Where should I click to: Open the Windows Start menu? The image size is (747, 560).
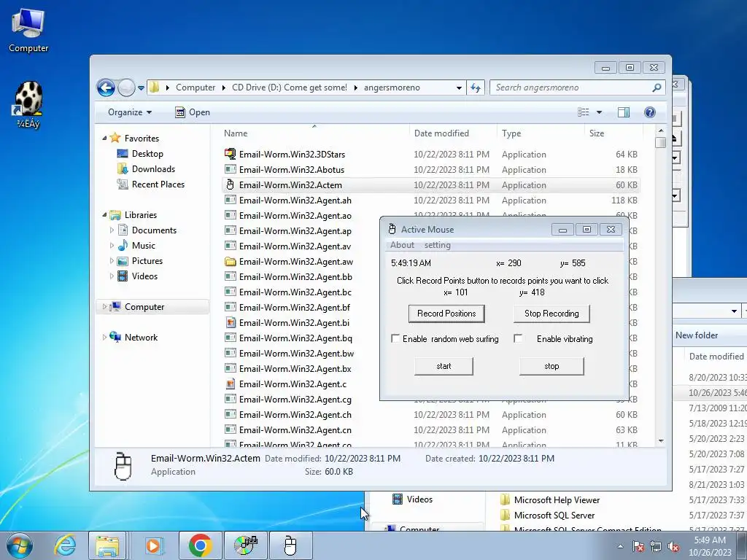coord(20,545)
